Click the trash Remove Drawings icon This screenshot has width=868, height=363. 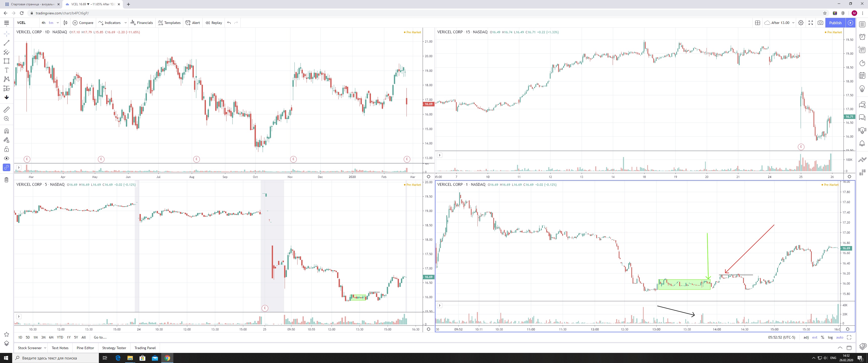click(x=6, y=180)
